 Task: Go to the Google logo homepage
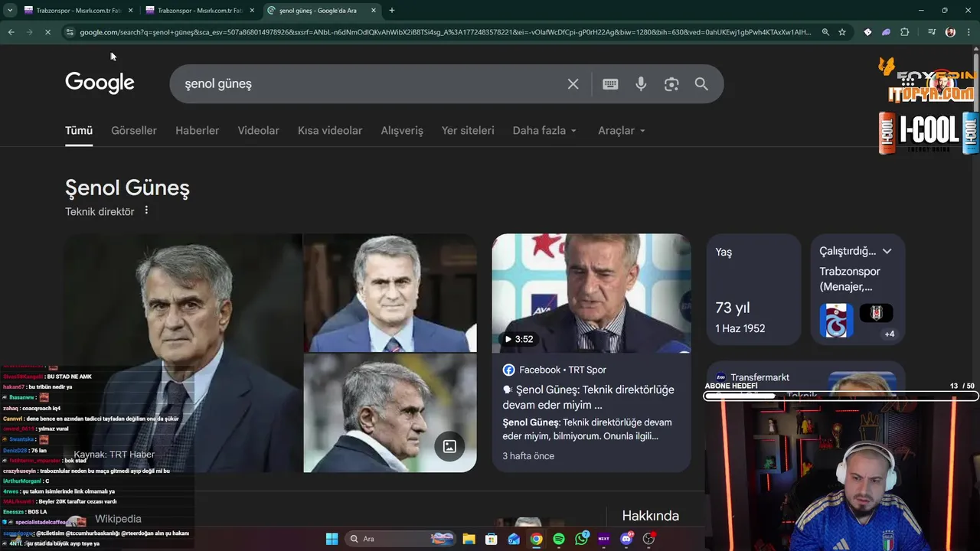click(x=100, y=83)
